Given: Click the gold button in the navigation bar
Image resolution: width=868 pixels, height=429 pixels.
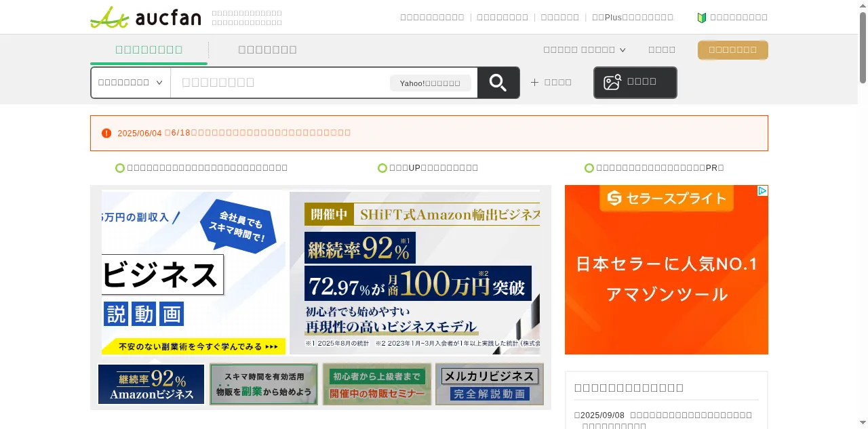Looking at the screenshot, I should pos(732,49).
